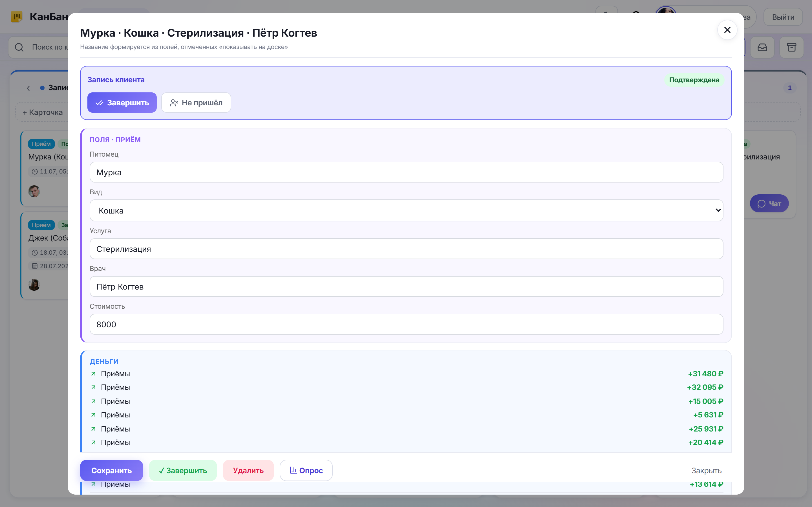Open the archive box icon
This screenshot has width=812, height=507.
(x=791, y=47)
